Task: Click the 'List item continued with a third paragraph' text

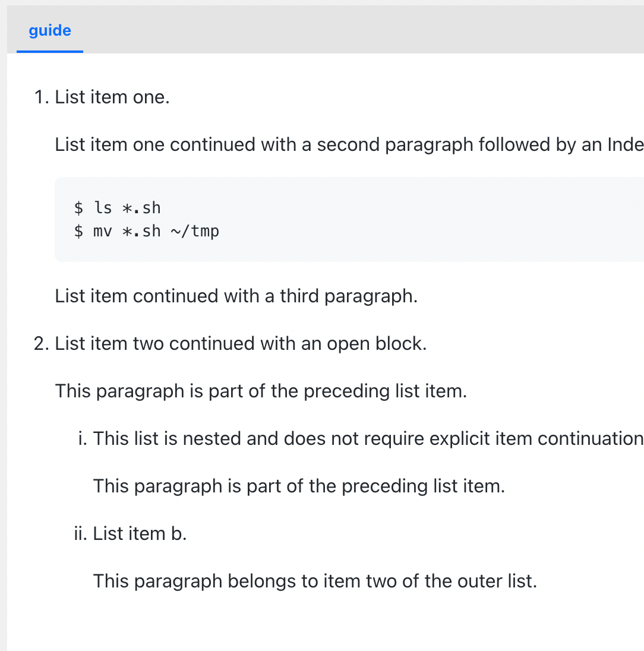Action: (236, 296)
